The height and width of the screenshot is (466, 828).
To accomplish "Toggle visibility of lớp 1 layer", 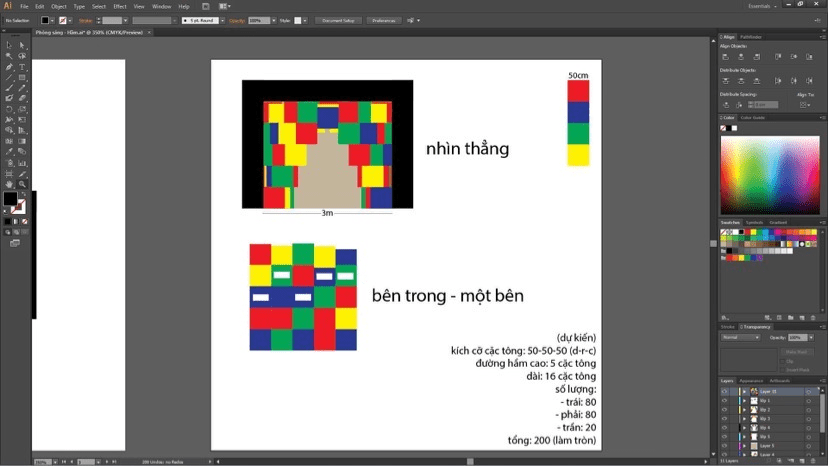I will click(x=724, y=401).
